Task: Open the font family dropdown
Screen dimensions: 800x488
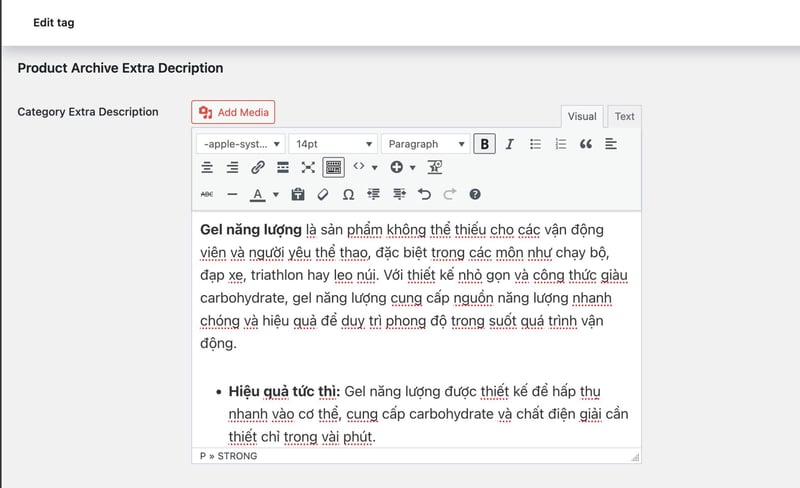Action: [240, 144]
